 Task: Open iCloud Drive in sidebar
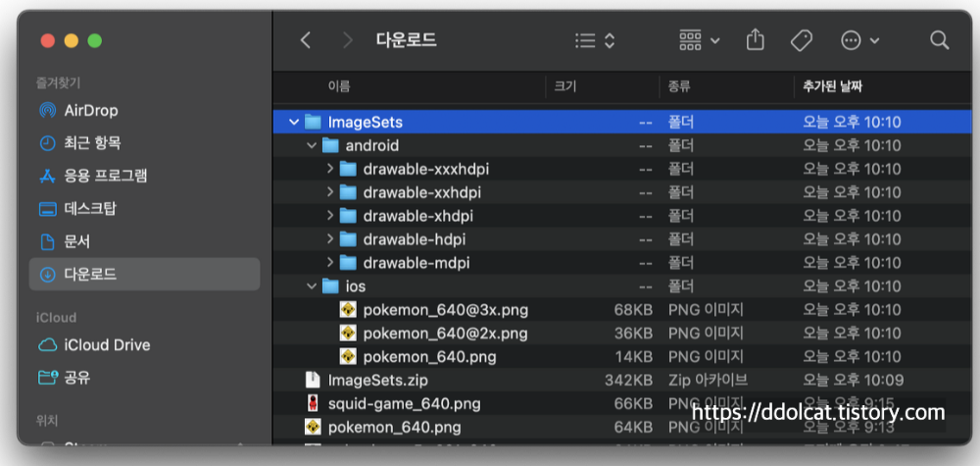pyautogui.click(x=106, y=344)
